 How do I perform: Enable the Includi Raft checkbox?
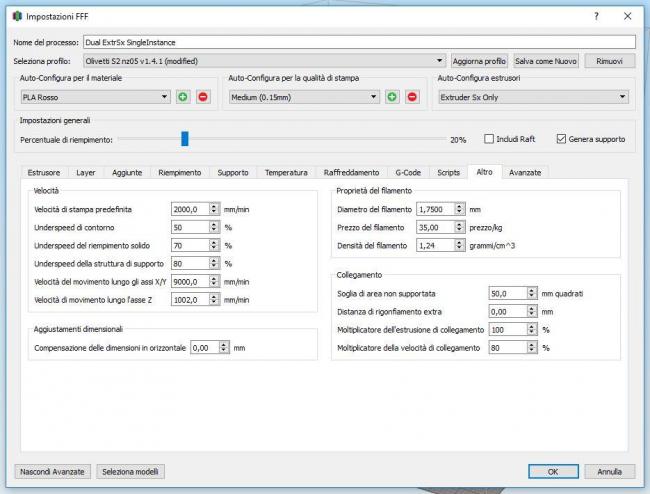click(490, 139)
